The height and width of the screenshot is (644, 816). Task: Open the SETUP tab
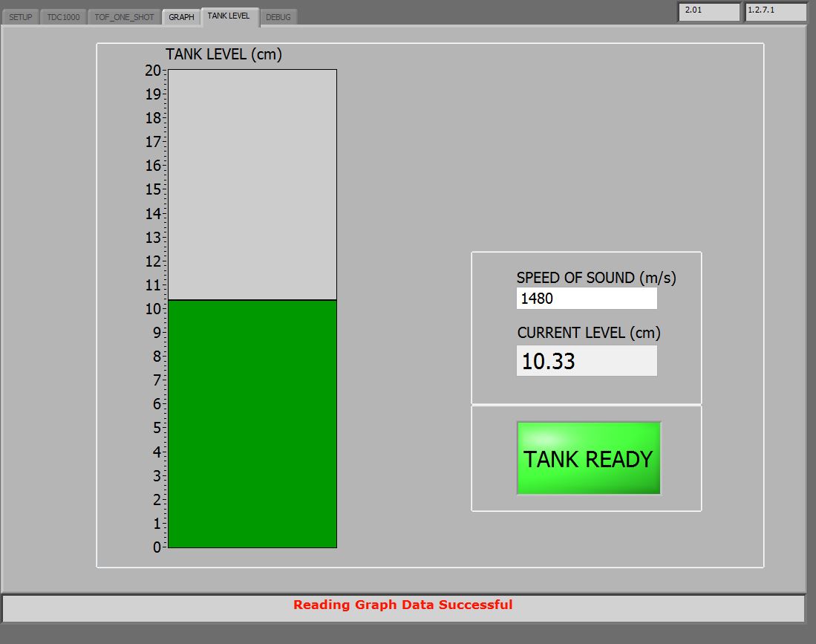point(20,17)
